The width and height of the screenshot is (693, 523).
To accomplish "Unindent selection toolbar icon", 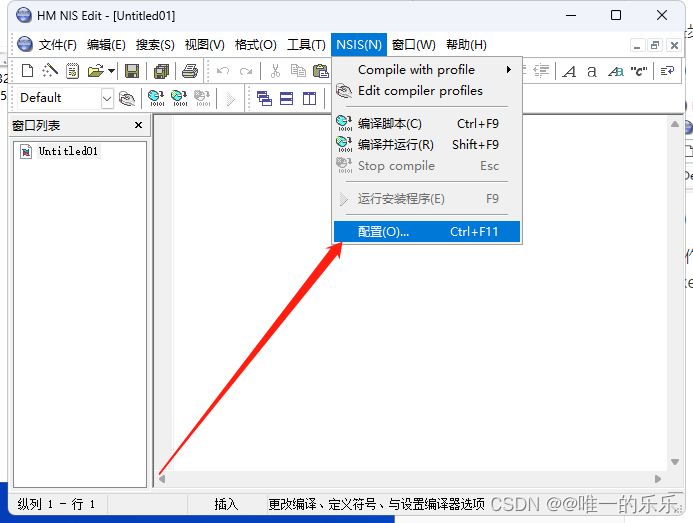I will tap(541, 71).
